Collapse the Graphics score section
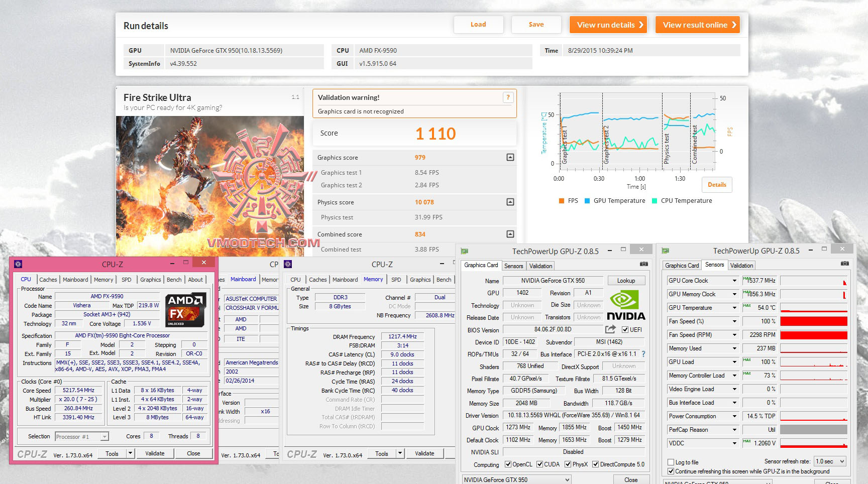The width and height of the screenshot is (868, 484). pyautogui.click(x=510, y=157)
